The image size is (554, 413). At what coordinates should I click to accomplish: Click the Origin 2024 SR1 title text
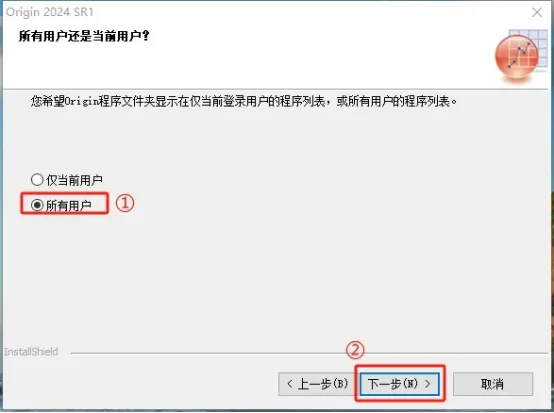(x=50, y=12)
